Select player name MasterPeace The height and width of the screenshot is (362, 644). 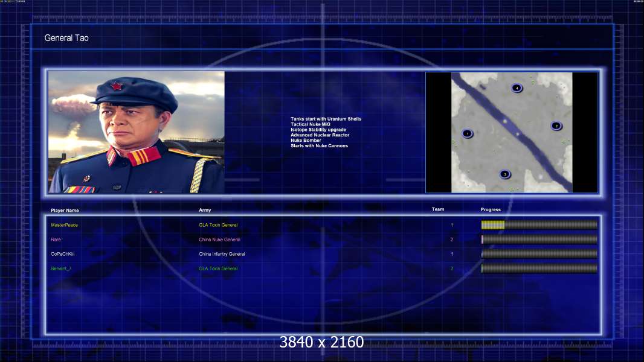click(x=64, y=225)
